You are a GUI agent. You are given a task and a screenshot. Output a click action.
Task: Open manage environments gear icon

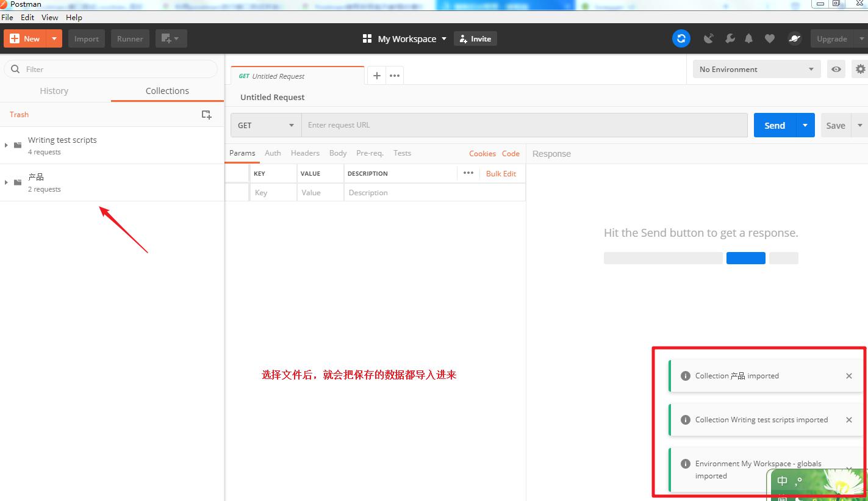pyautogui.click(x=860, y=69)
